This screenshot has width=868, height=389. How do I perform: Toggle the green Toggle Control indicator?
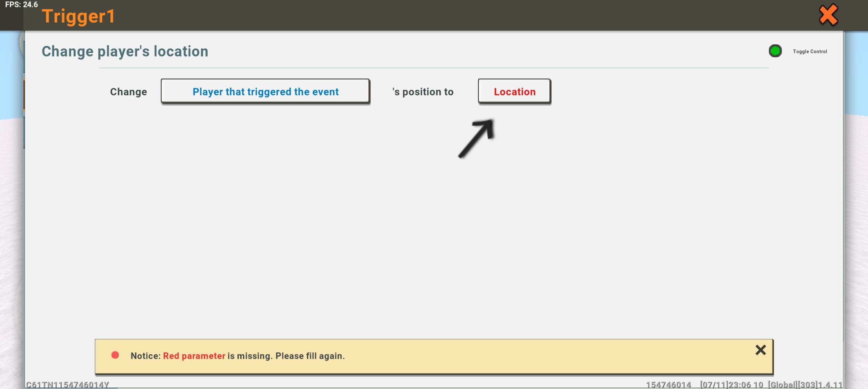pyautogui.click(x=775, y=51)
